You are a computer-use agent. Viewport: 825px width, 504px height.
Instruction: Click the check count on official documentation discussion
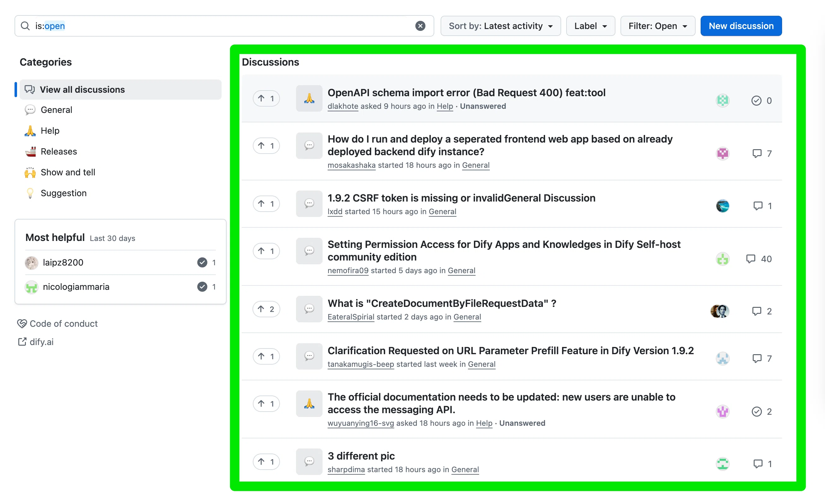point(761,411)
